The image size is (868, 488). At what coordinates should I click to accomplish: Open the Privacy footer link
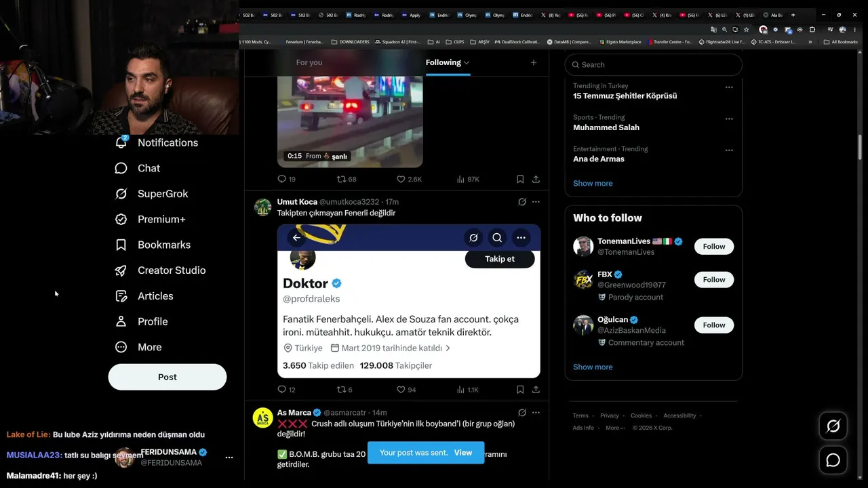(610, 416)
